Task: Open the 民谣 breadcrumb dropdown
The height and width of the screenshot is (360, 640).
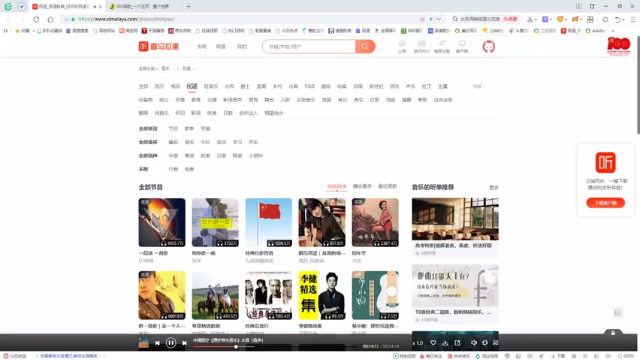Action: click(x=188, y=69)
